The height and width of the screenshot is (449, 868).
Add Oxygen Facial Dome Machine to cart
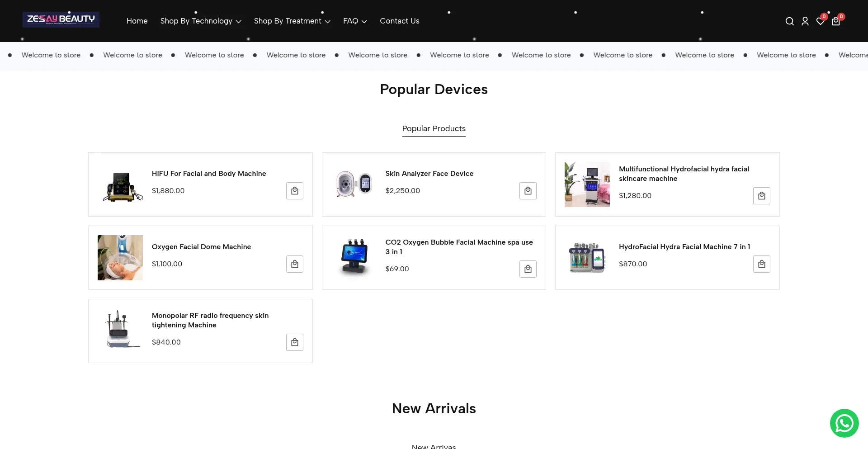[295, 264]
